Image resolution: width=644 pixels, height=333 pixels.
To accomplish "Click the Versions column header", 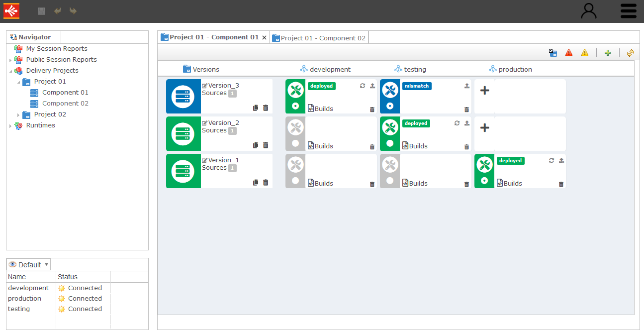I will pos(201,69).
